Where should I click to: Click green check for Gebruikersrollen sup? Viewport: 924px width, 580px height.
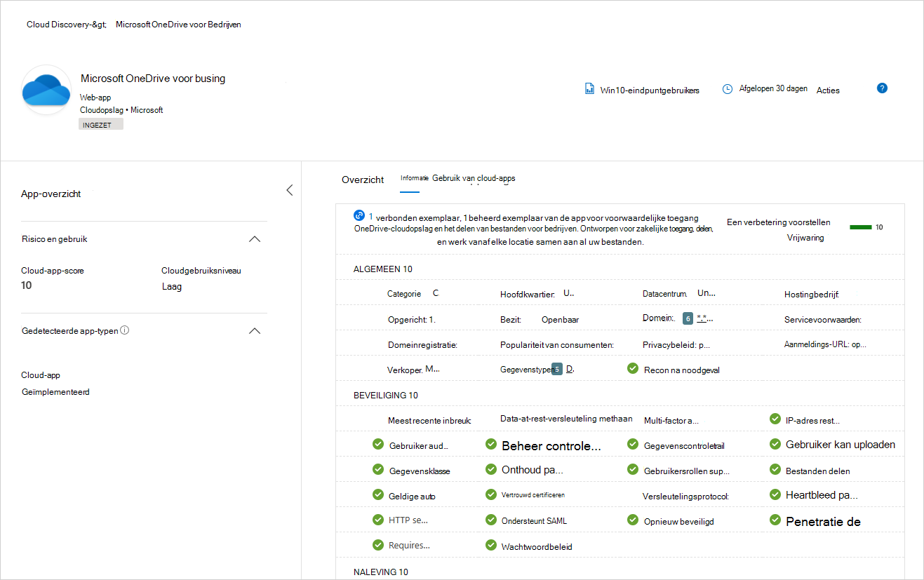632,469
